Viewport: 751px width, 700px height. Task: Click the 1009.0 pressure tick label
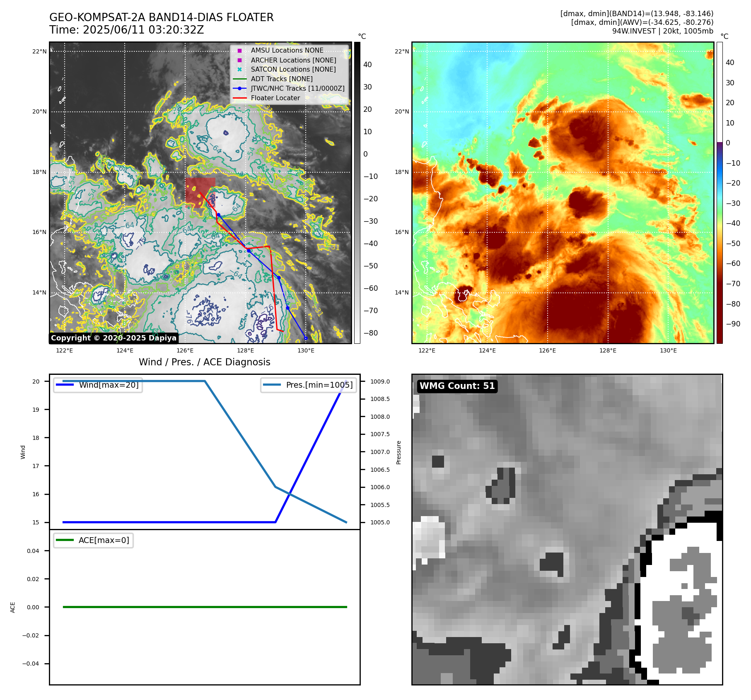pyautogui.click(x=380, y=381)
